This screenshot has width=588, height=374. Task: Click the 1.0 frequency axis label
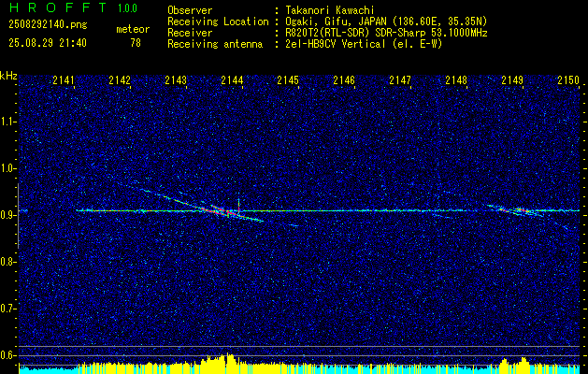coord(8,168)
